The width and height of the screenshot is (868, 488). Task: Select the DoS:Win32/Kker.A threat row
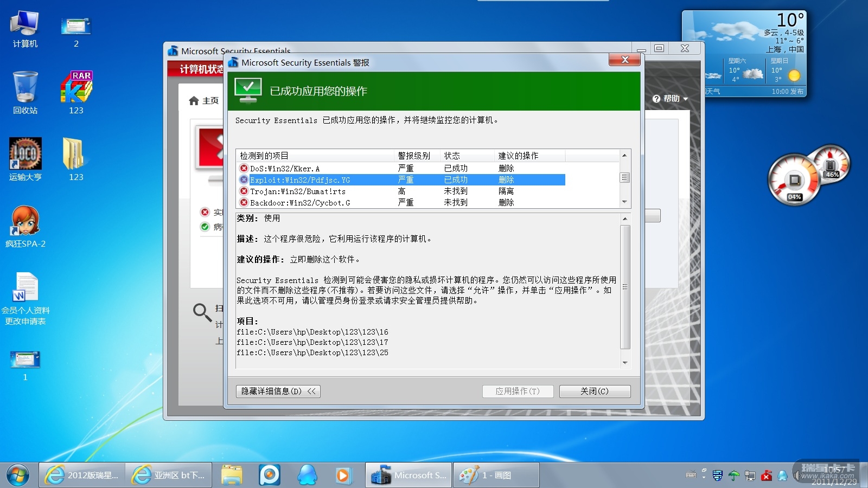[x=401, y=168]
